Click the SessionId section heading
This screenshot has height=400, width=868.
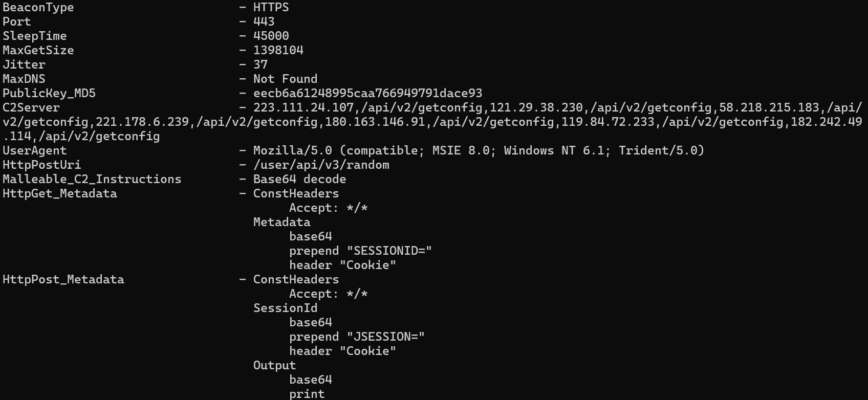[285, 308]
